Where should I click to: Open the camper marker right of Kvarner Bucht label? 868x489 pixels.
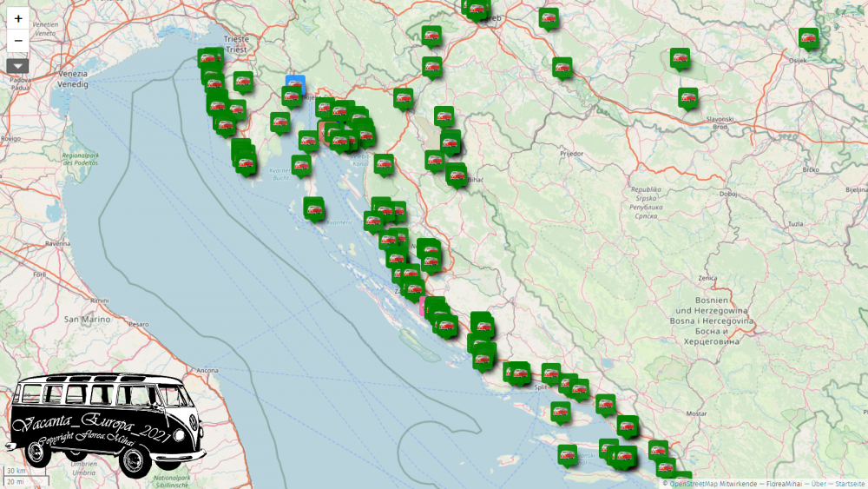tap(301, 166)
